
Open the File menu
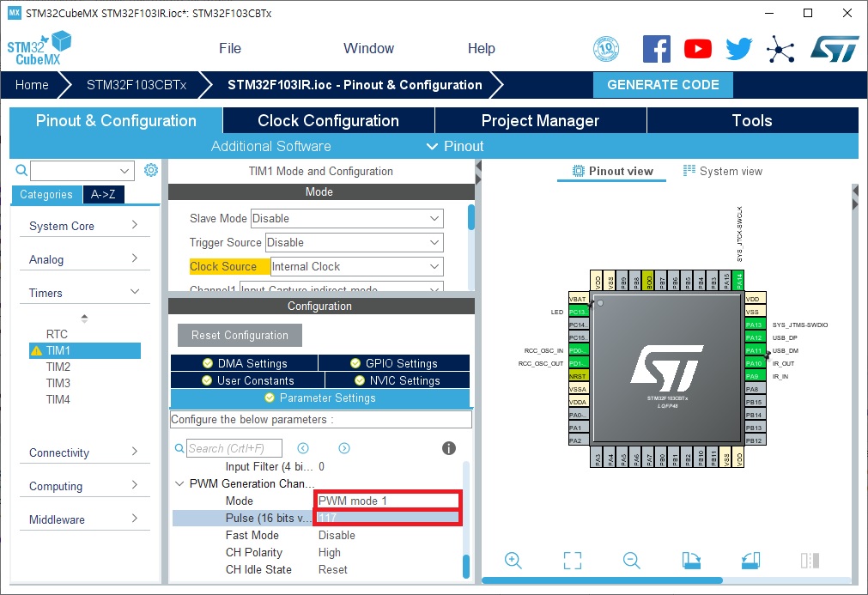click(230, 49)
